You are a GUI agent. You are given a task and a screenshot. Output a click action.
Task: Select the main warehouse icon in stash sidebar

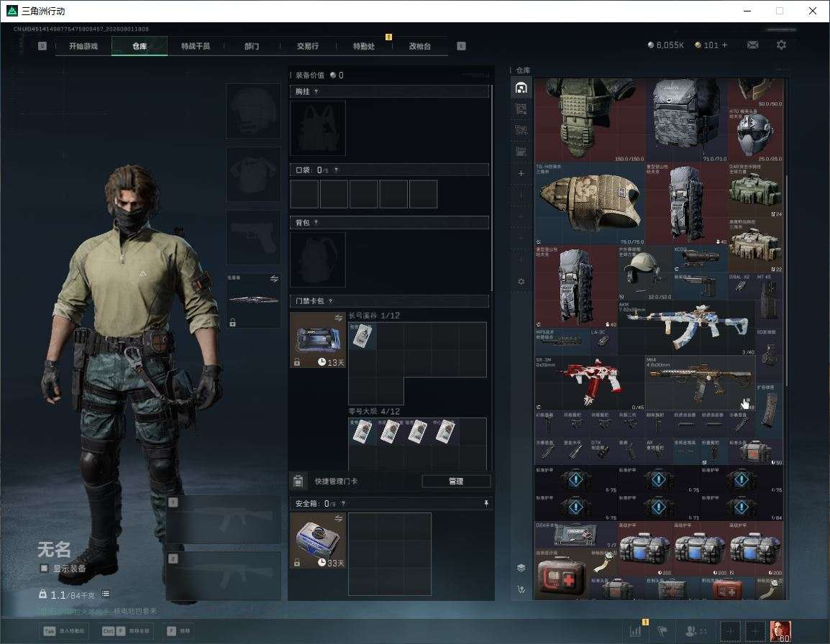coord(521,88)
